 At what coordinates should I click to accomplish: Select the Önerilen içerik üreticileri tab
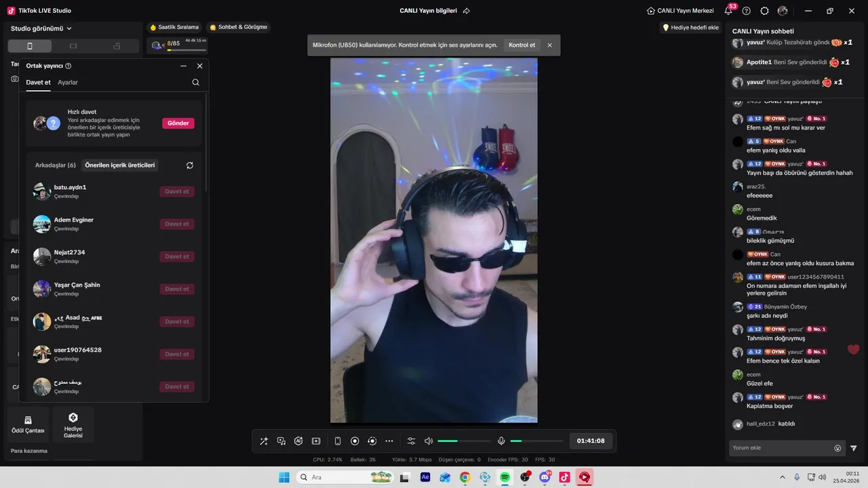click(120, 165)
